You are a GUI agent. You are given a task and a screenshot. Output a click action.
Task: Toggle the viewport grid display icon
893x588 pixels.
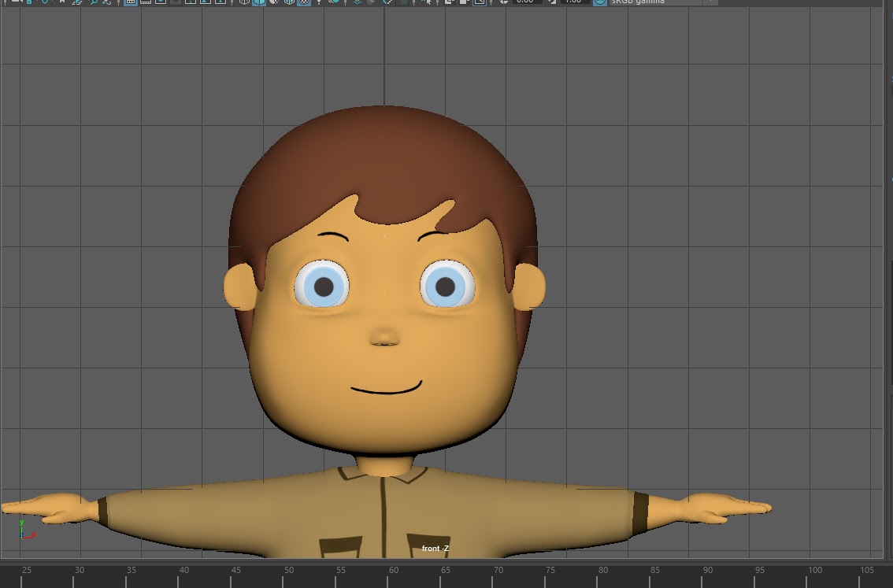pyautogui.click(x=131, y=2)
